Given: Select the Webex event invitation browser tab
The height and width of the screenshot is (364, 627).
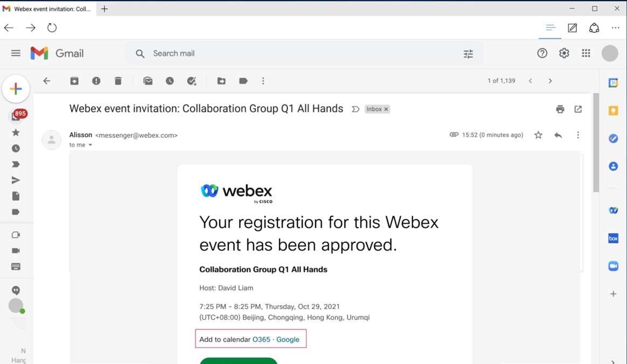Looking at the screenshot, I should coord(47,9).
